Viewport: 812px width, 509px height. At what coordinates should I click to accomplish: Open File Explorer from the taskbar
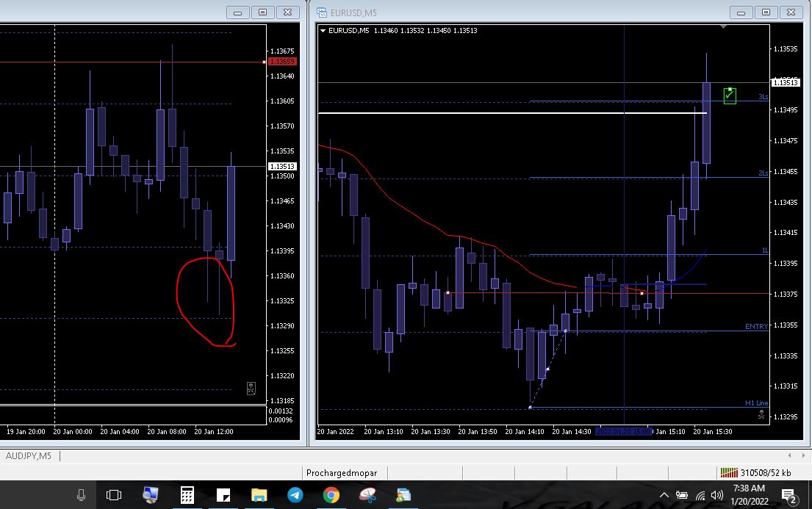(259, 495)
